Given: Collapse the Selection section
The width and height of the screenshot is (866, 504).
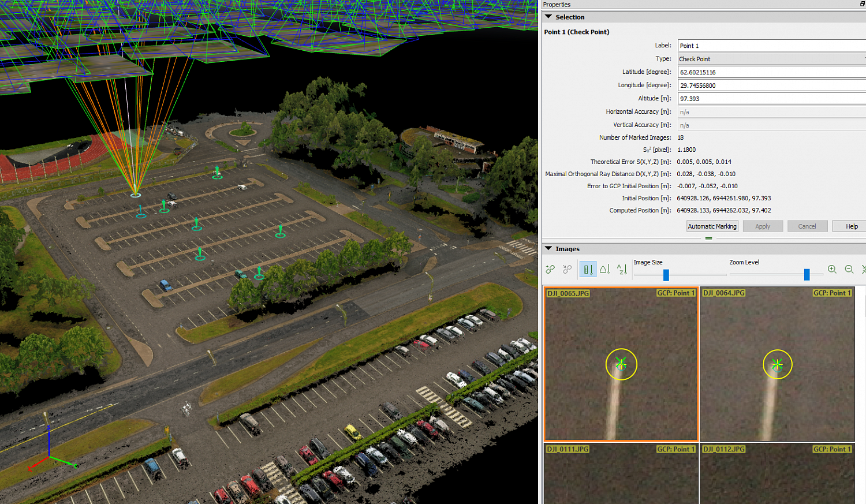Looking at the screenshot, I should [x=548, y=17].
